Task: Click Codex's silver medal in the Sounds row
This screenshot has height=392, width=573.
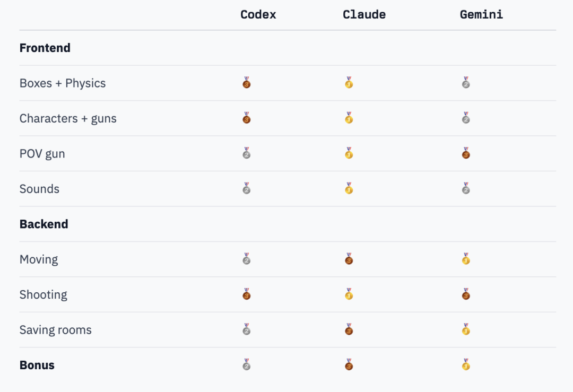Action: tap(246, 189)
